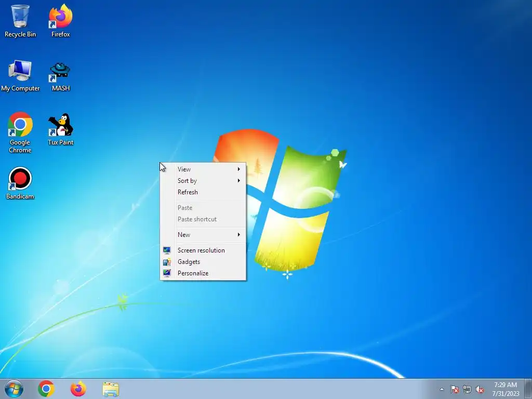
Task: Open the Windows Start menu orb
Action: click(x=14, y=389)
